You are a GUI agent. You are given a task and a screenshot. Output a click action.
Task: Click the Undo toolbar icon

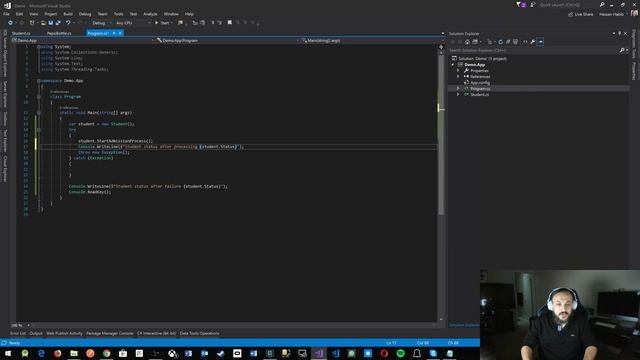click(x=68, y=23)
